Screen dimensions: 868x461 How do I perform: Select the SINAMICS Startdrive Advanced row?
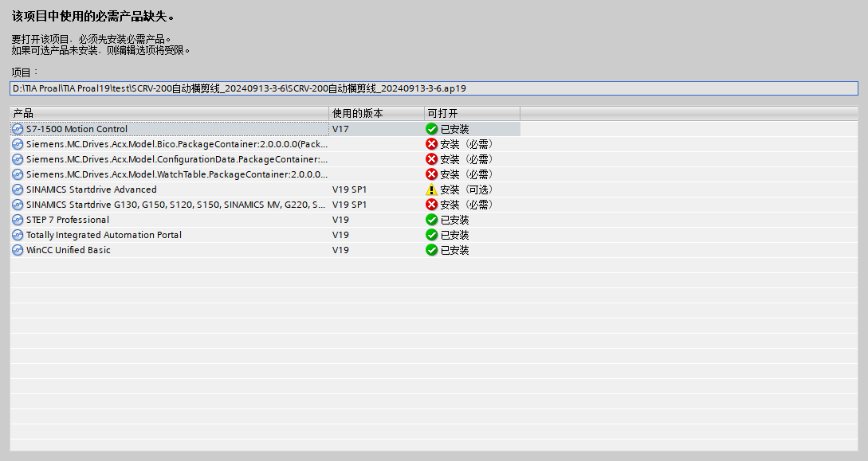coord(91,189)
